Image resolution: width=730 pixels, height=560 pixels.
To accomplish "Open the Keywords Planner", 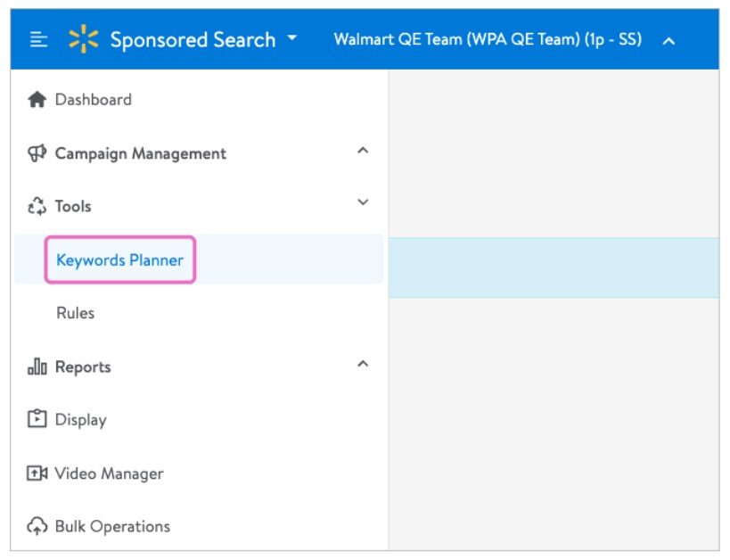I will click(x=119, y=259).
